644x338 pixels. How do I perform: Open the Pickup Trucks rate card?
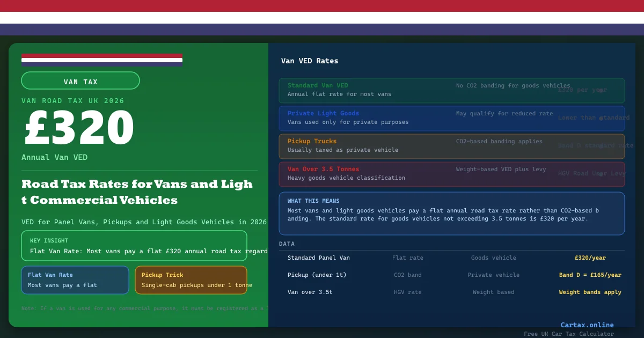click(451, 146)
